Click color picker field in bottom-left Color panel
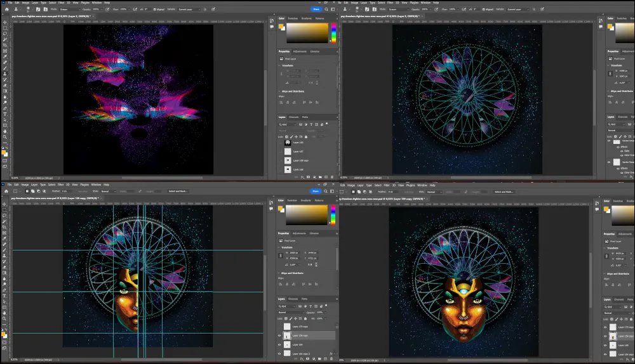 [x=307, y=215]
